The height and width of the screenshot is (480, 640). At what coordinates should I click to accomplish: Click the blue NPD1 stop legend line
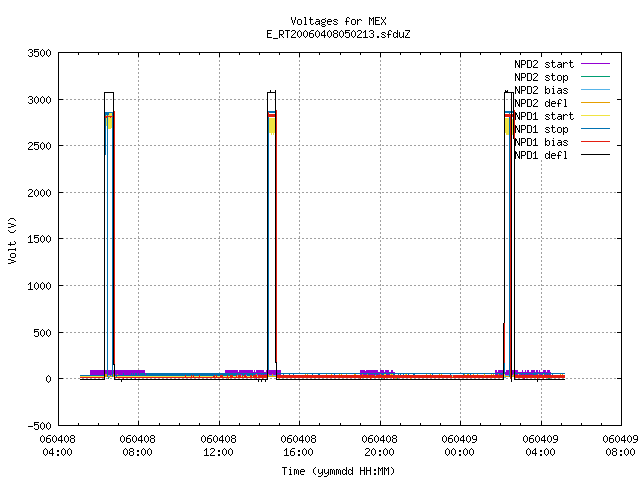click(x=596, y=129)
